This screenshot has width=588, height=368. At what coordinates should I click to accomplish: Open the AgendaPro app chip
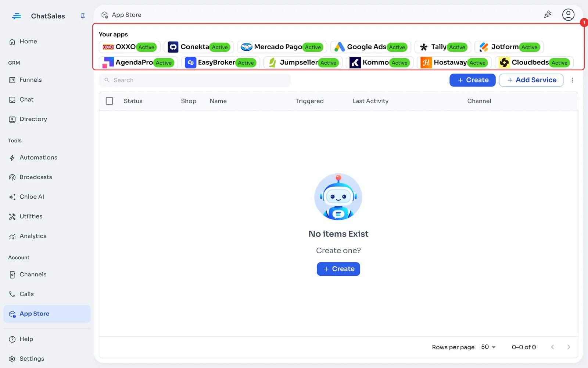click(x=138, y=63)
